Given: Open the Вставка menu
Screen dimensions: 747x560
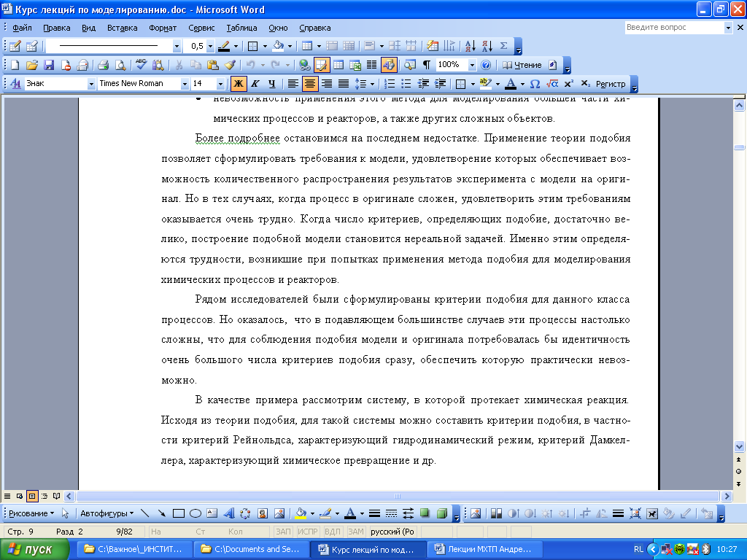Looking at the screenshot, I should pyautogui.click(x=122, y=28).
